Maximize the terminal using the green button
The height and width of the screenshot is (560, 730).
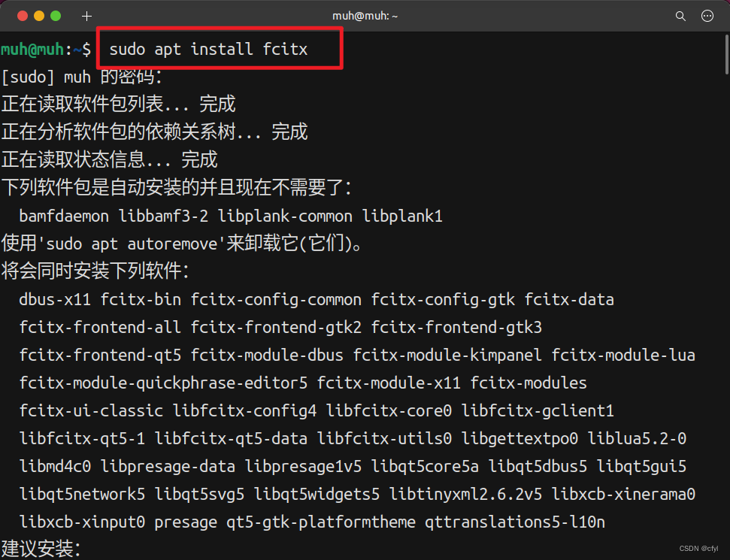pyautogui.click(x=56, y=16)
